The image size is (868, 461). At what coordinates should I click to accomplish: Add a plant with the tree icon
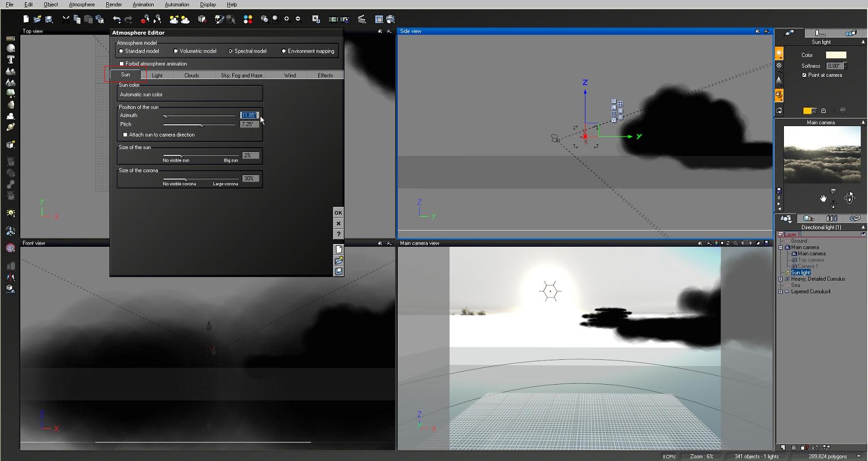(x=10, y=94)
